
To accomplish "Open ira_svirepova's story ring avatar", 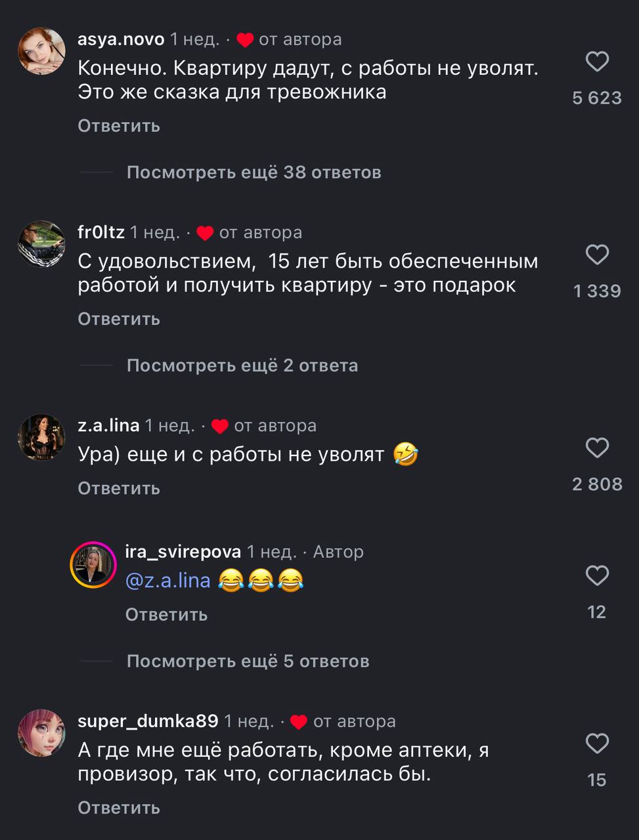I will pyautogui.click(x=93, y=564).
